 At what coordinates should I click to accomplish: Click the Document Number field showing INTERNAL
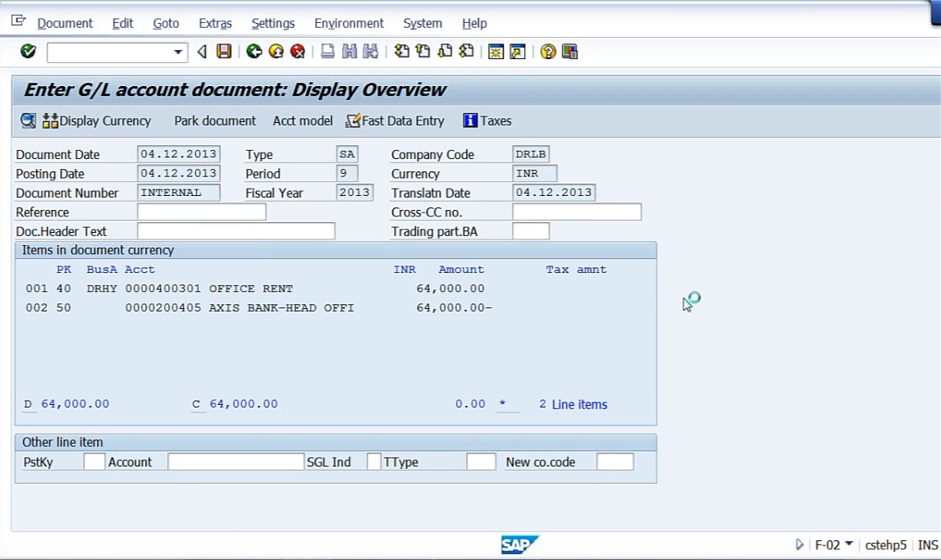(x=179, y=193)
